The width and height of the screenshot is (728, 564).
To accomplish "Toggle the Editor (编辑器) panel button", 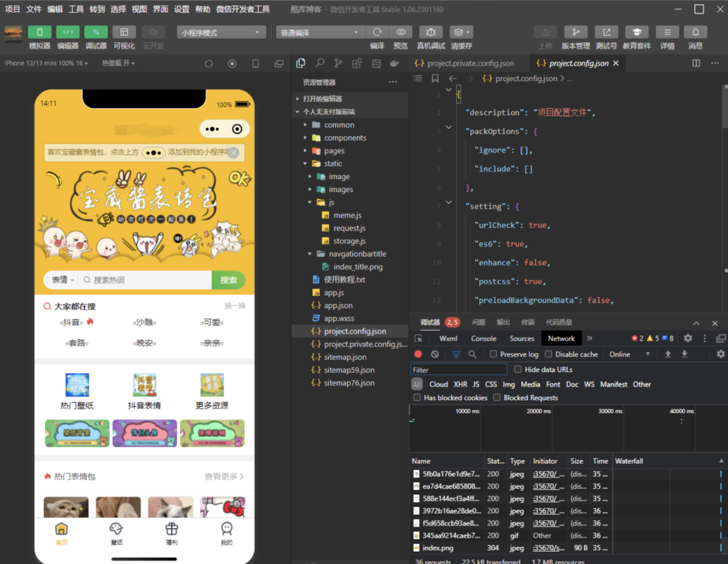I will coord(68,32).
